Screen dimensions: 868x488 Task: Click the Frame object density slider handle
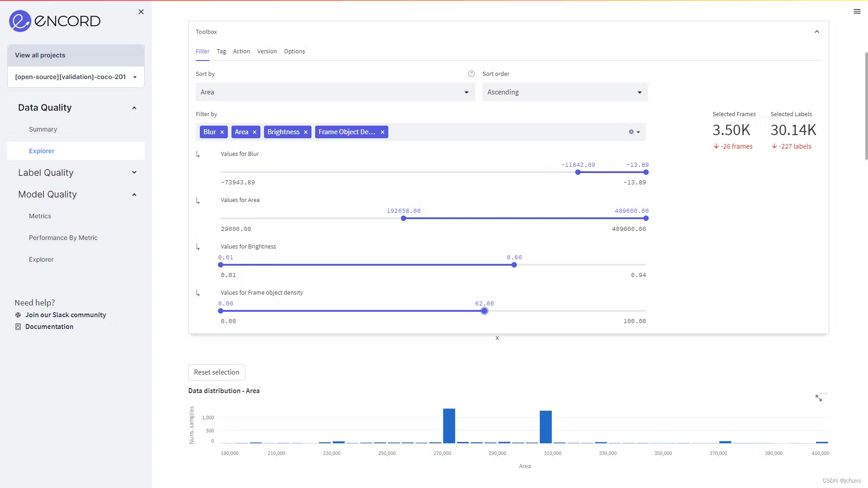pos(484,311)
